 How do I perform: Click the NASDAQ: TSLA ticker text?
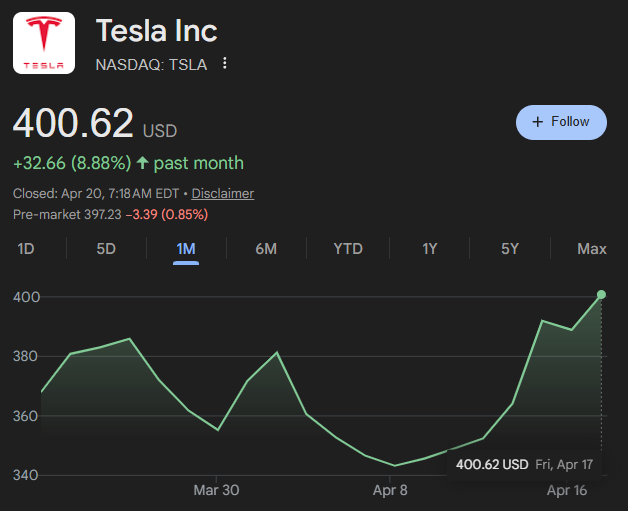[151, 65]
